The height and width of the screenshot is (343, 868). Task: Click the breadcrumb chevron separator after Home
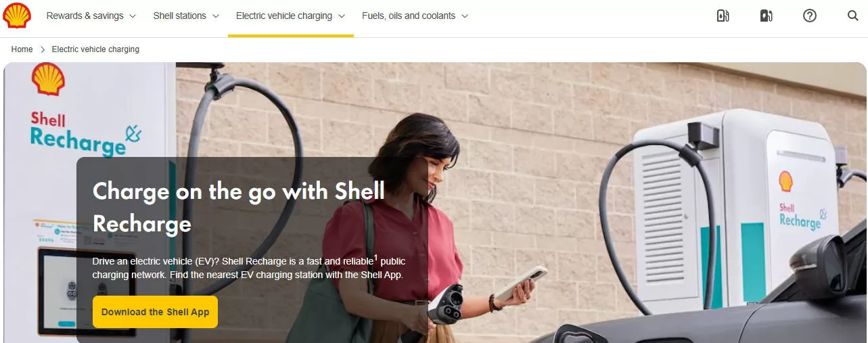(x=43, y=49)
